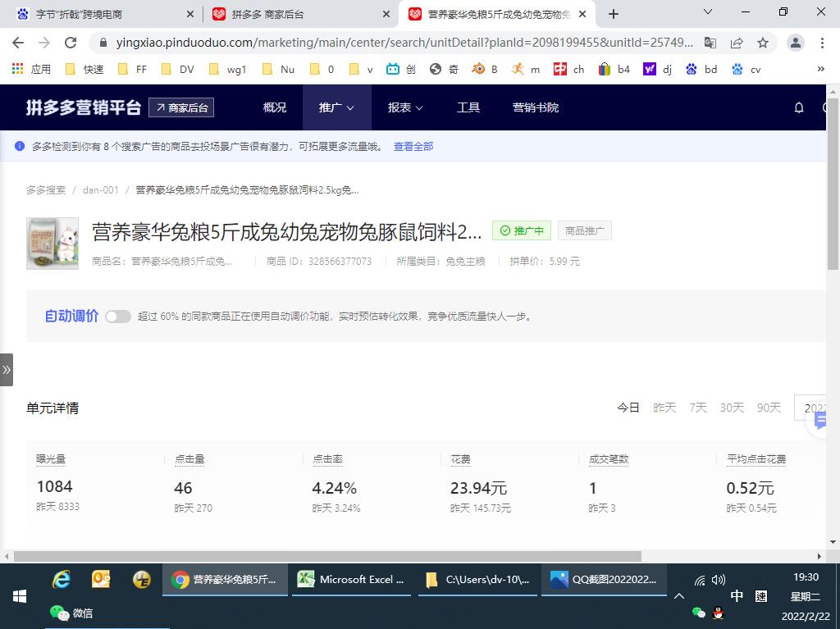Select the 90天 date range
The image size is (840, 629).
769,408
